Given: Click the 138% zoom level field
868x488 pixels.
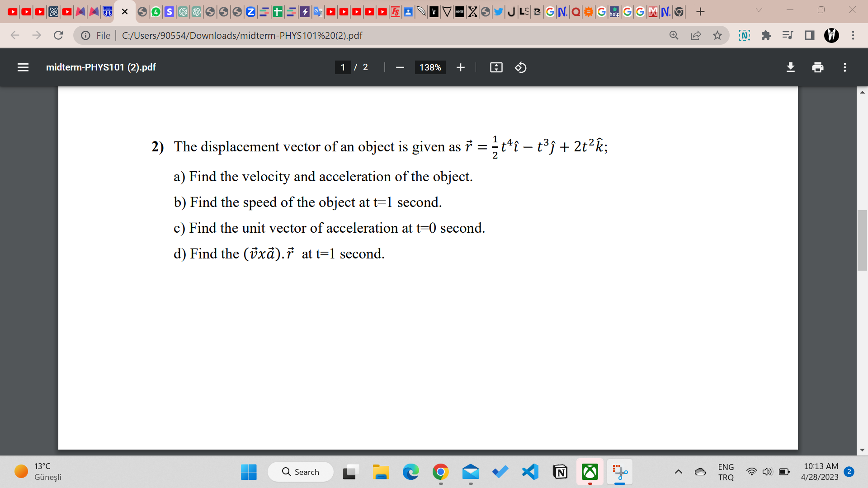Looking at the screenshot, I should click(430, 67).
